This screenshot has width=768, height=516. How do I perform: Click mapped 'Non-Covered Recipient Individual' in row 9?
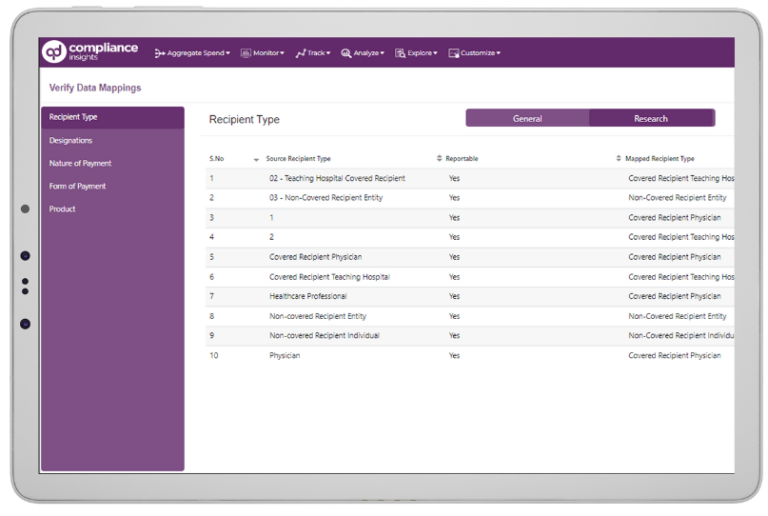point(681,335)
